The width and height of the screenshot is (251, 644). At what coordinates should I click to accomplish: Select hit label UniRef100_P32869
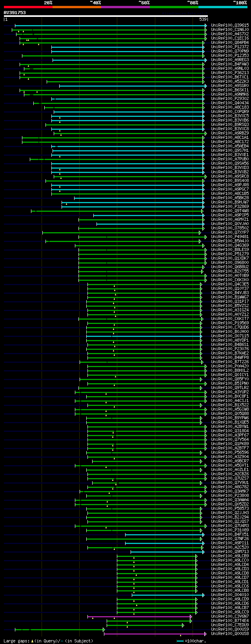click(x=230, y=206)
